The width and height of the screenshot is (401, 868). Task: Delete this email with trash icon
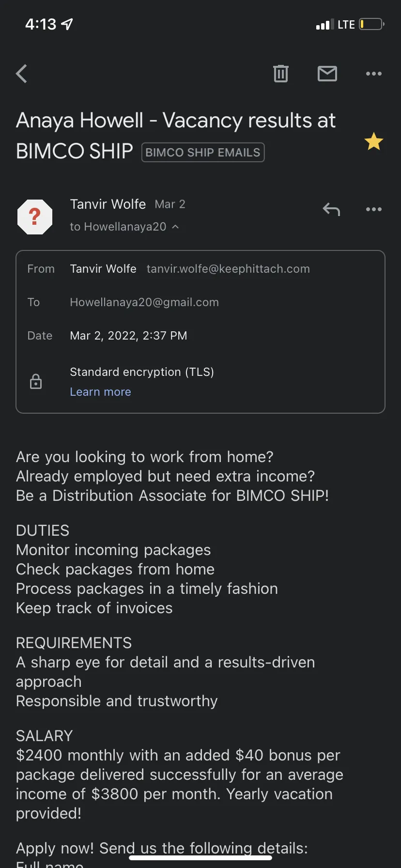pyautogui.click(x=281, y=74)
